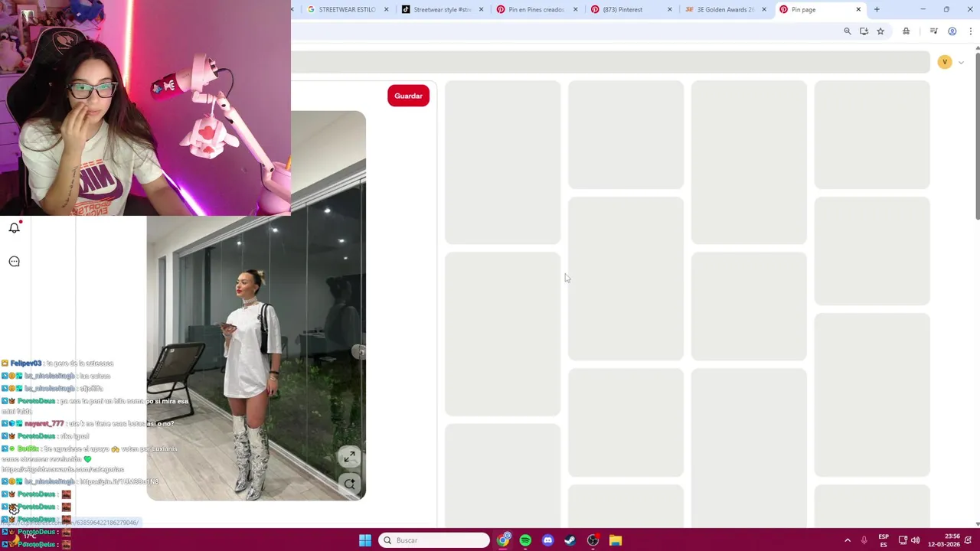Open Discord from the taskbar
The height and width of the screenshot is (551, 980).
tap(547, 540)
